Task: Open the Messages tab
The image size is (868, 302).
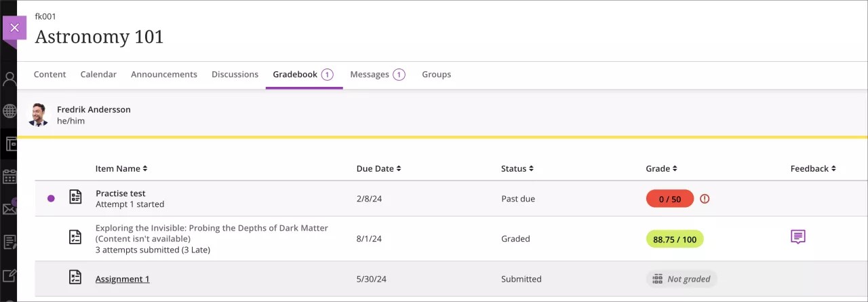Action: point(370,75)
